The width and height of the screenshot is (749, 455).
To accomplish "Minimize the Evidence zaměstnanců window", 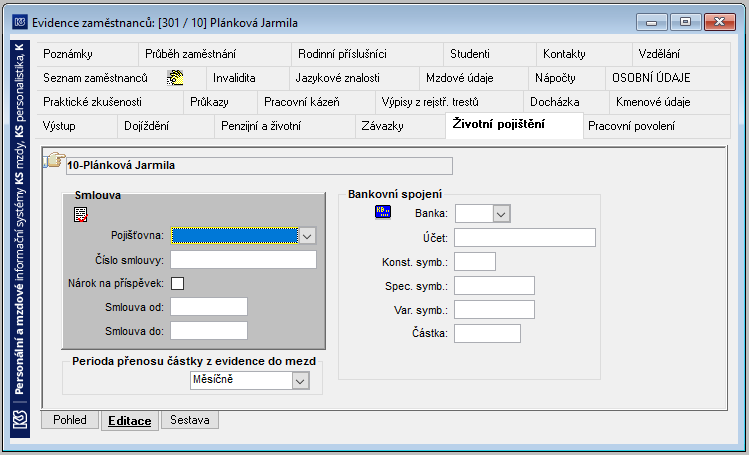I will click(652, 22).
